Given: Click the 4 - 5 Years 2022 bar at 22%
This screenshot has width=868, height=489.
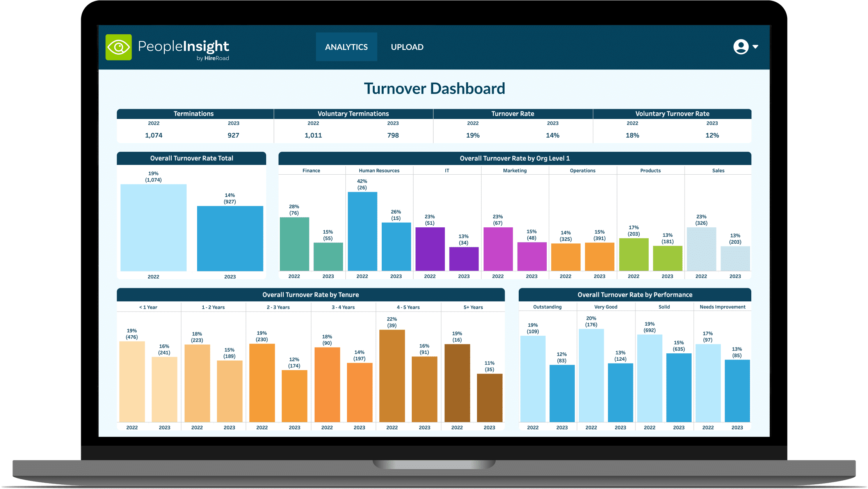Looking at the screenshot, I should click(x=392, y=376).
